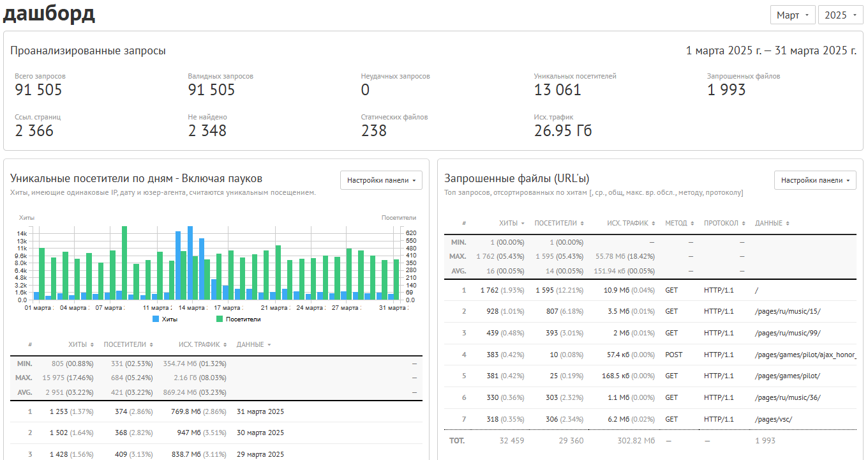Select the /pages/games/pilot/ URL row

tap(650, 376)
